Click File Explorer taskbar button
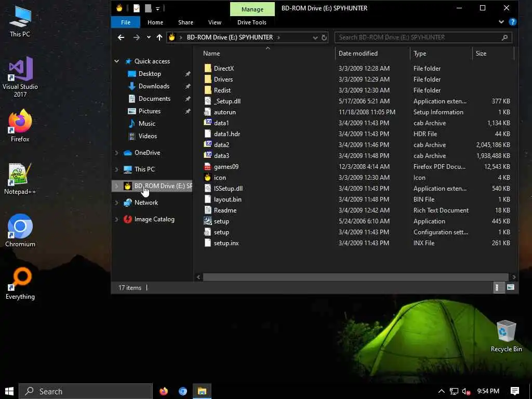Viewport: 532px width, 399px height. click(x=202, y=391)
